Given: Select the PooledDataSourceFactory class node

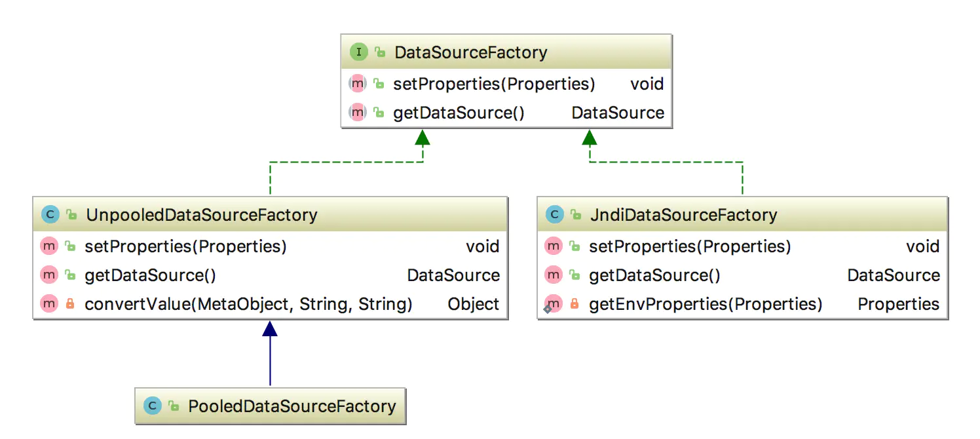Looking at the screenshot, I should tap(292, 406).
